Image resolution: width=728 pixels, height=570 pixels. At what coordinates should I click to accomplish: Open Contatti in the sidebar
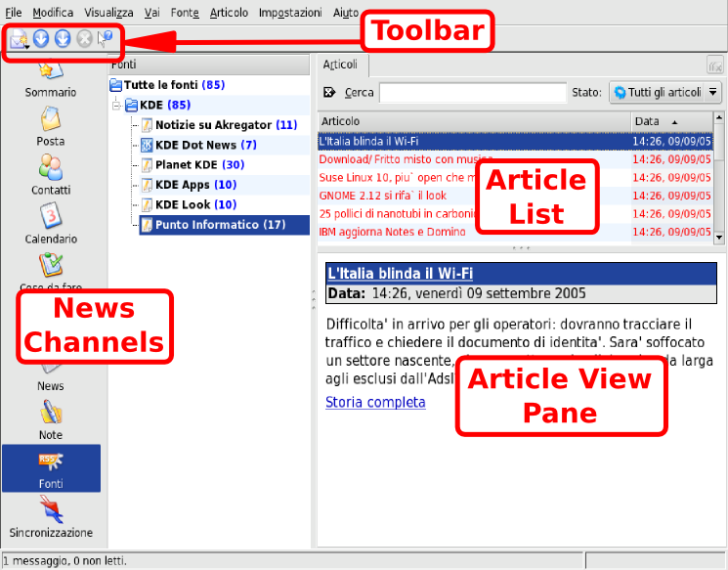(50, 174)
